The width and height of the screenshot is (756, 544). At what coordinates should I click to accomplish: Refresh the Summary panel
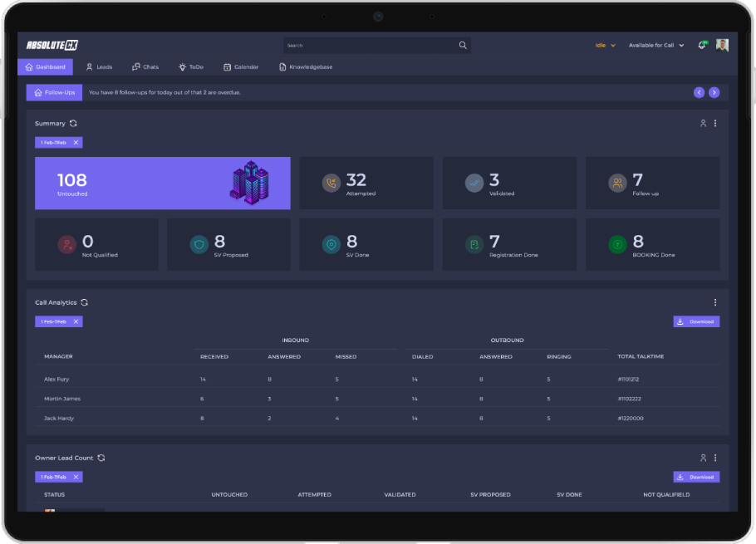[x=74, y=124]
